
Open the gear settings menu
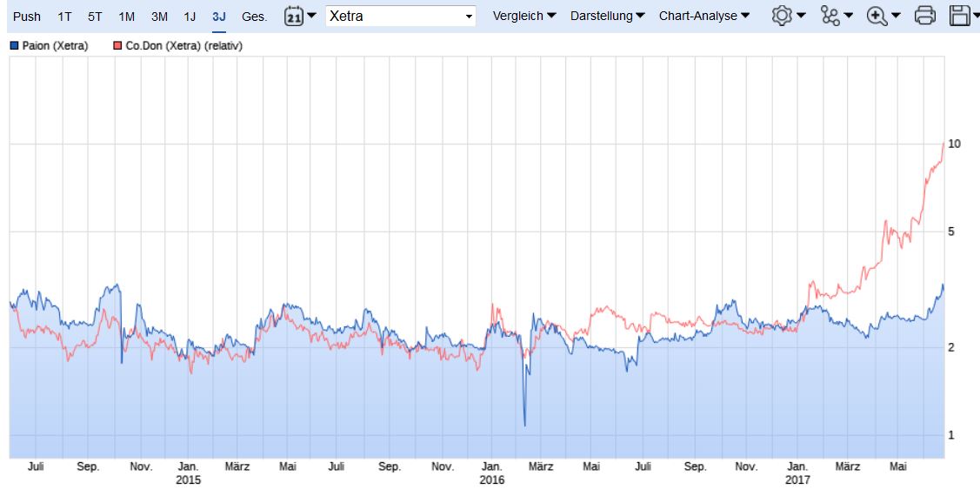(788, 17)
